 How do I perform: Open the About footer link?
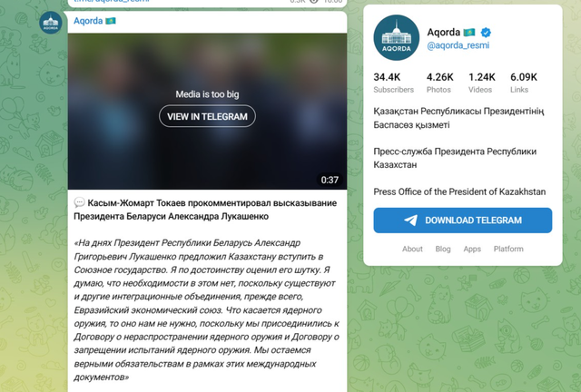point(412,249)
